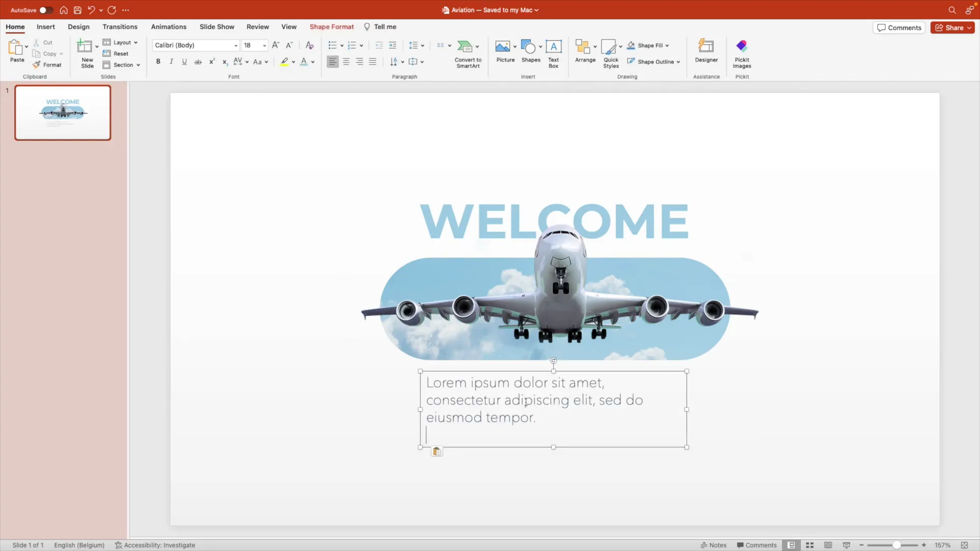Viewport: 980px width, 551px height.
Task: Open the font size dropdown
Action: [264, 45]
